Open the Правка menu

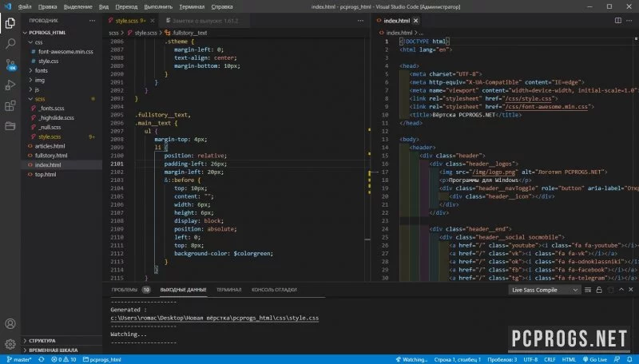pyautogui.click(x=48, y=6)
